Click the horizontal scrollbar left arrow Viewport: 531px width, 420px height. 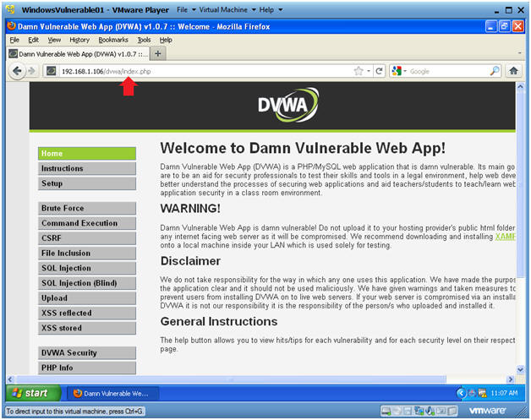coord(10,379)
